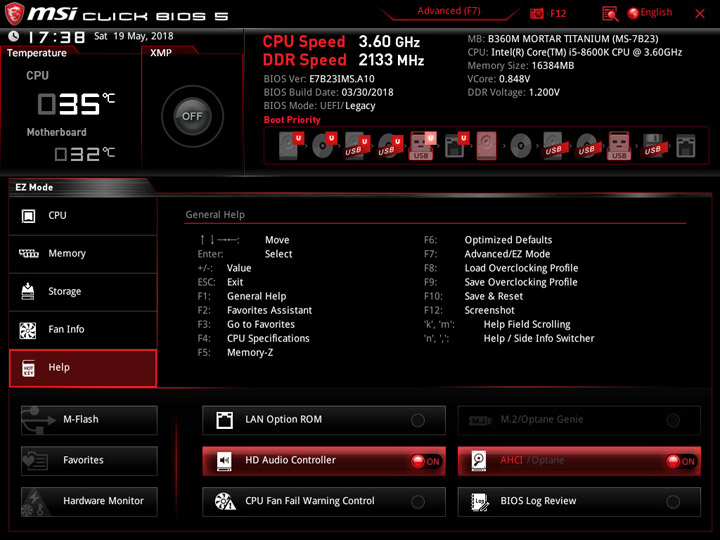The width and height of the screenshot is (720, 540).
Task: Click the M.2 module icon
Action: (x=480, y=420)
